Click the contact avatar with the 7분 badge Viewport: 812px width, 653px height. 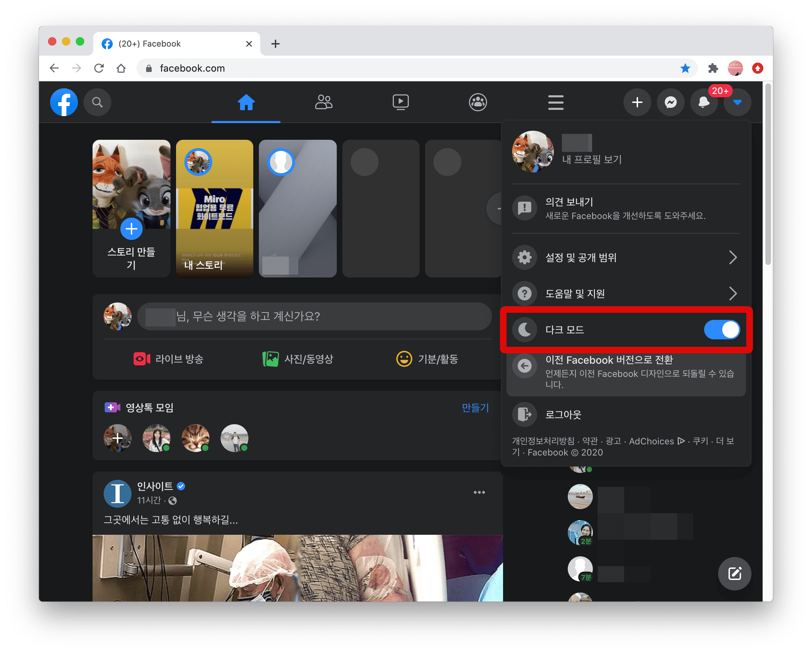(580, 569)
